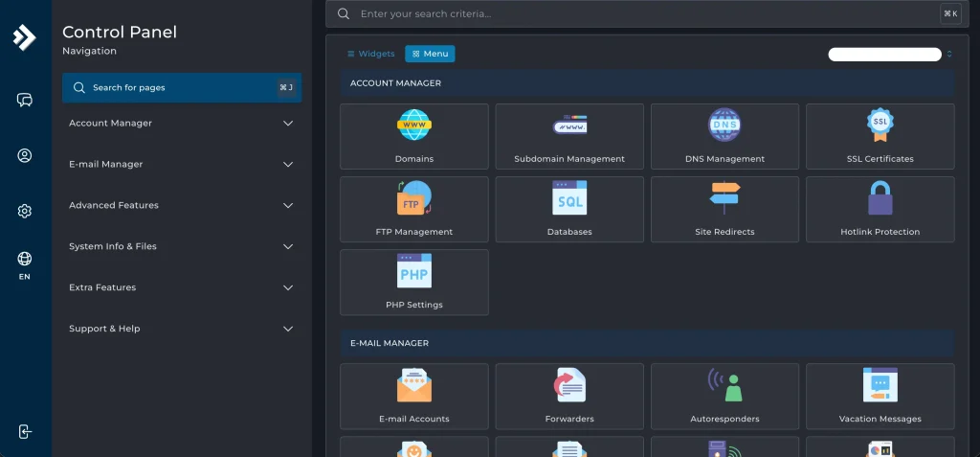Open the Databases SQL tile

pyautogui.click(x=569, y=209)
